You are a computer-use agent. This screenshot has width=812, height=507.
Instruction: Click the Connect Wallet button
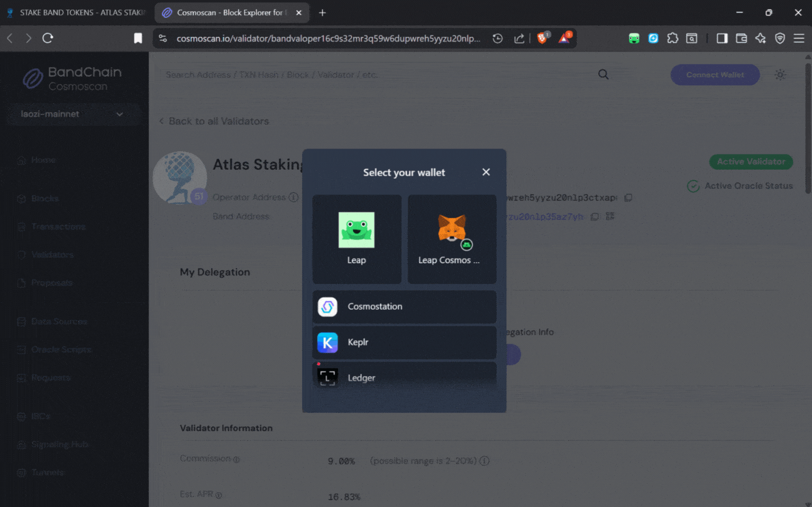click(x=715, y=75)
